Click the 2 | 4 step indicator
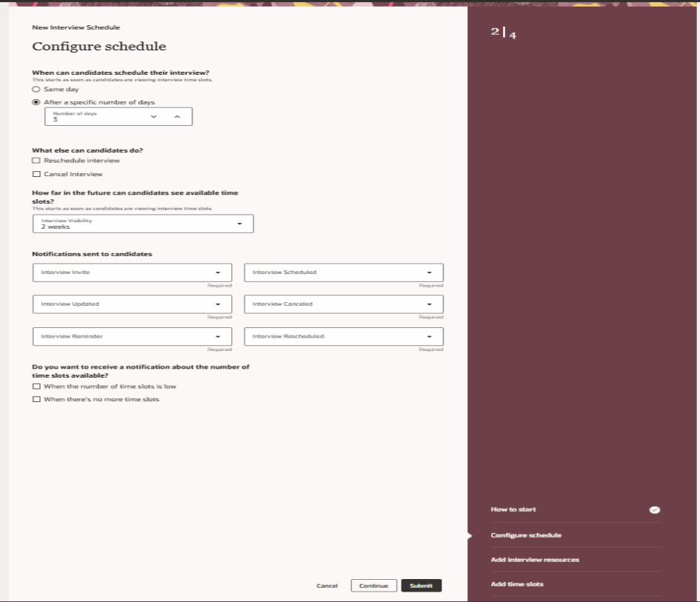Image resolution: width=700 pixels, height=602 pixels. pos(503,33)
